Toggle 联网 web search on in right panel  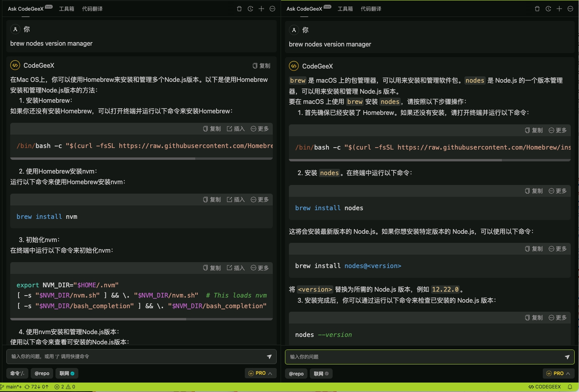[321, 374]
